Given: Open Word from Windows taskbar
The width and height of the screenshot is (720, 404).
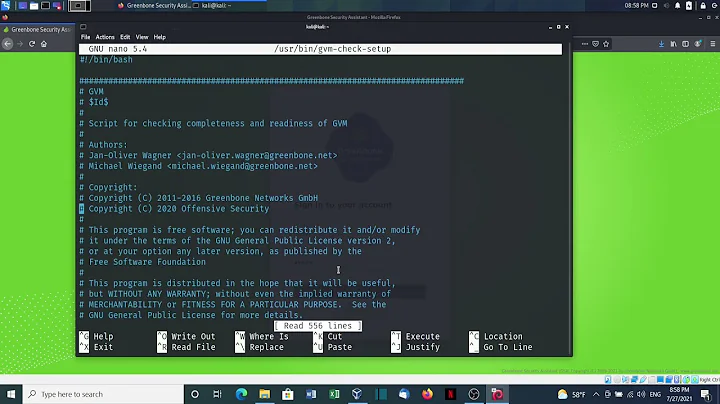Looking at the screenshot, I should coord(311,394).
